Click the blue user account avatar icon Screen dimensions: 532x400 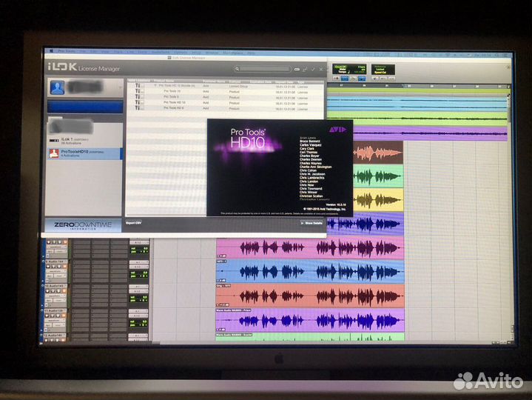(x=57, y=87)
